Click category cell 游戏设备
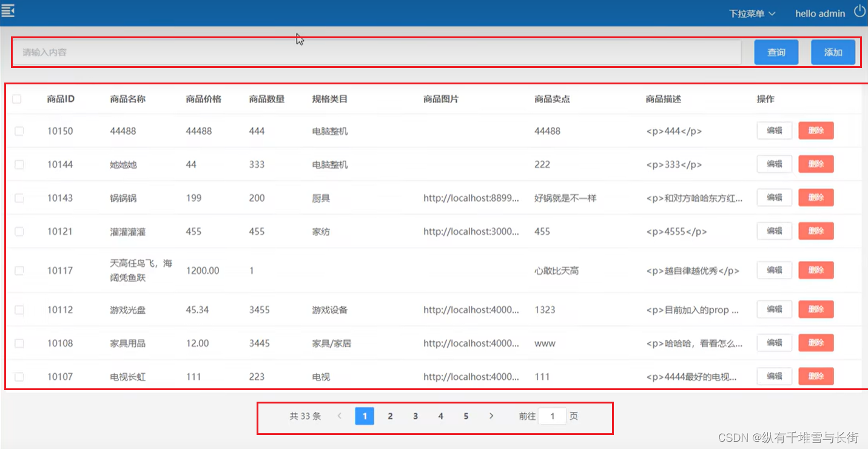Viewport: 868px width, 449px height. [330, 310]
